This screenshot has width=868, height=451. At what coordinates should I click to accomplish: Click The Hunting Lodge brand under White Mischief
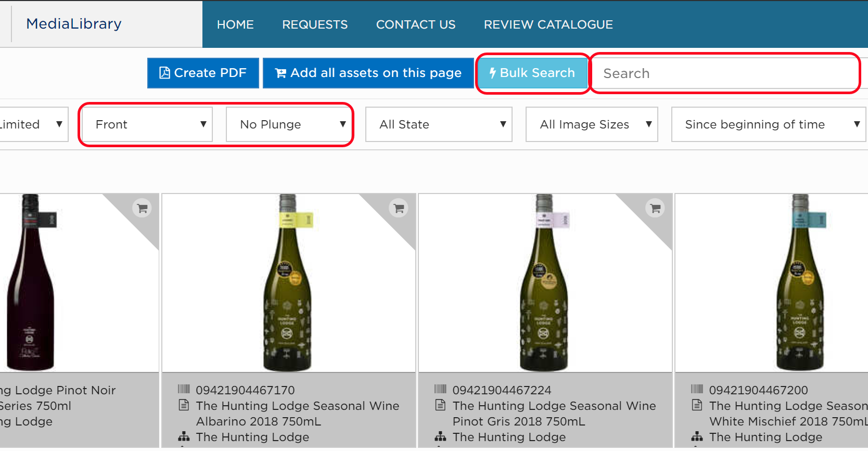coord(765,437)
